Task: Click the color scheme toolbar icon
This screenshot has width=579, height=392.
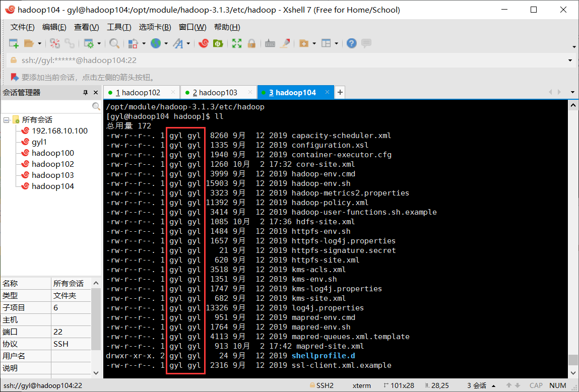Action: (134, 43)
